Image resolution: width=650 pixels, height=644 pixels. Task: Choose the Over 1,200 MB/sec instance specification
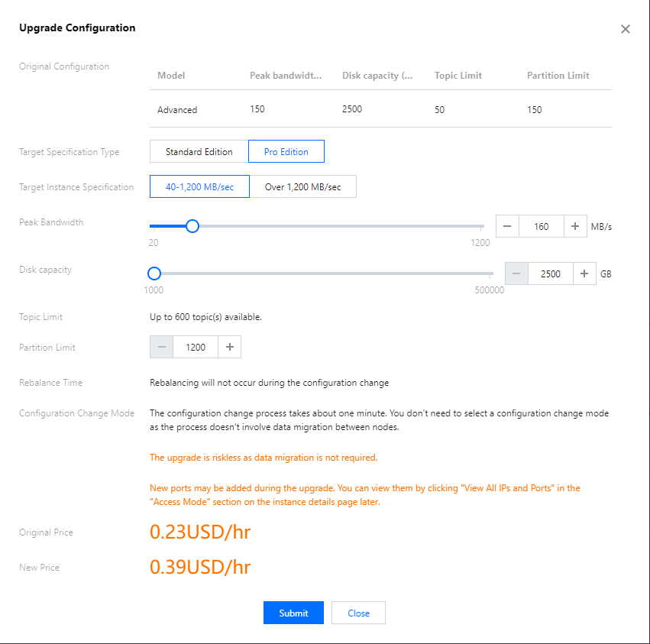(x=303, y=186)
